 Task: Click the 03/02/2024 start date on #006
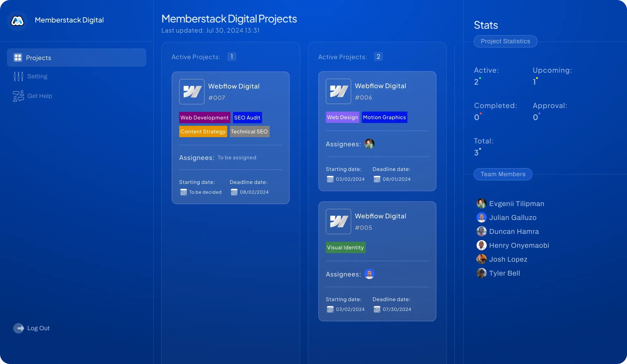tap(350, 179)
